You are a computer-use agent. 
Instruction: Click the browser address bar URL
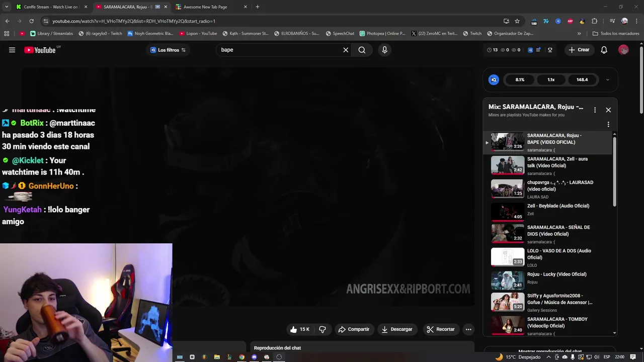pos(134,21)
